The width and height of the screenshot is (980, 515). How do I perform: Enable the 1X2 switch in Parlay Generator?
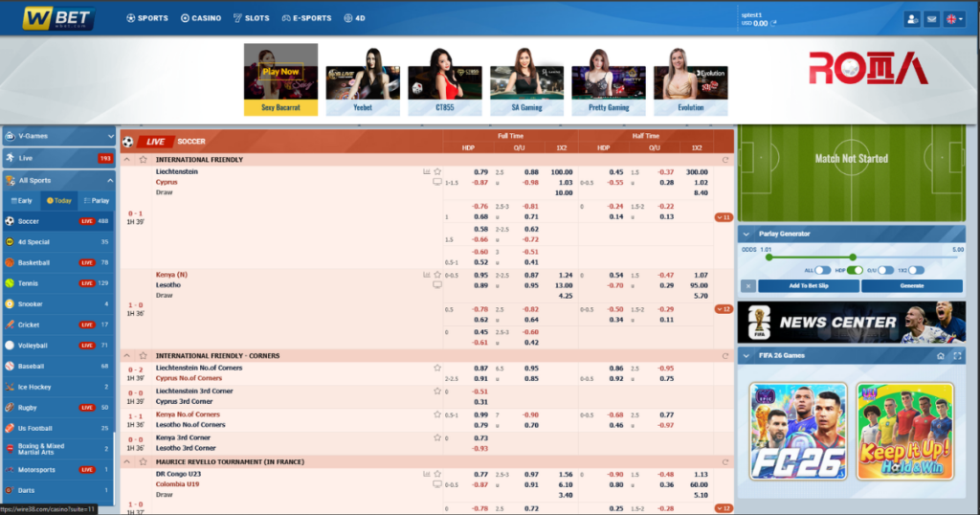[916, 270]
